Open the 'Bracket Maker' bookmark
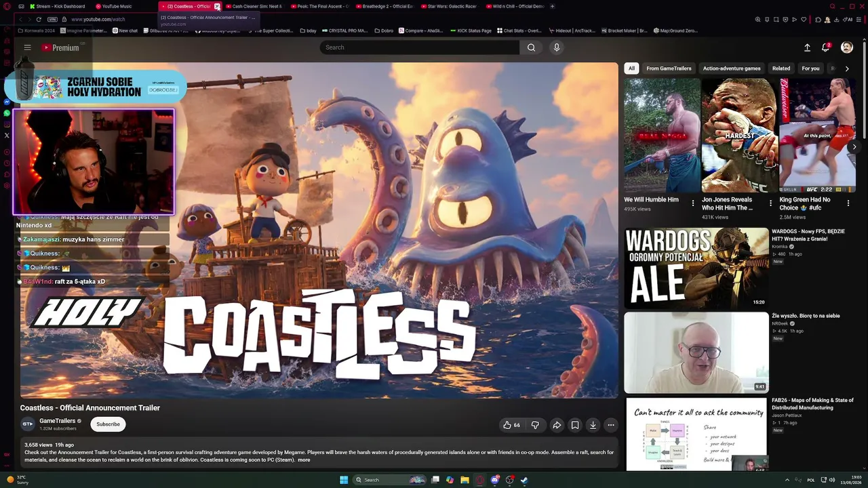Screen dimensions: 868x488 tap(625, 30)
